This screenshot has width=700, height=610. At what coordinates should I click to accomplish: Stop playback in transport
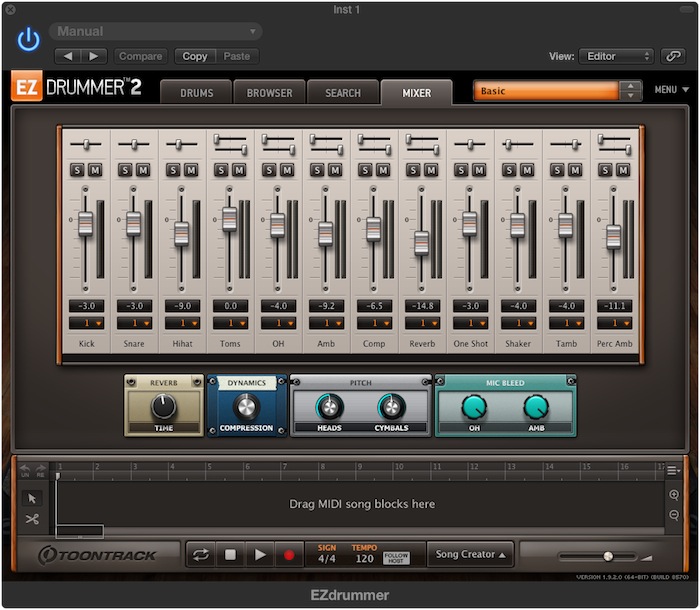[x=230, y=555]
